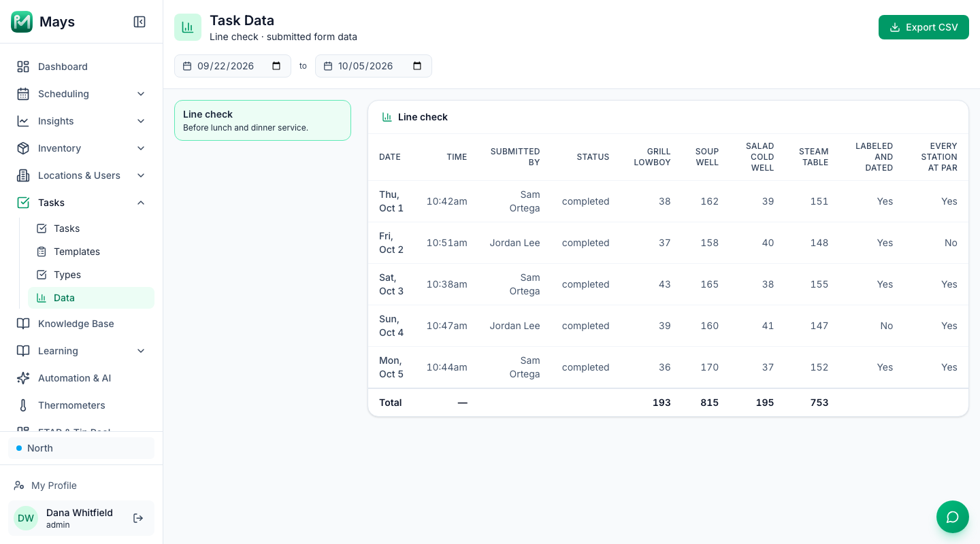Expand the Learning section chevron

(x=141, y=351)
